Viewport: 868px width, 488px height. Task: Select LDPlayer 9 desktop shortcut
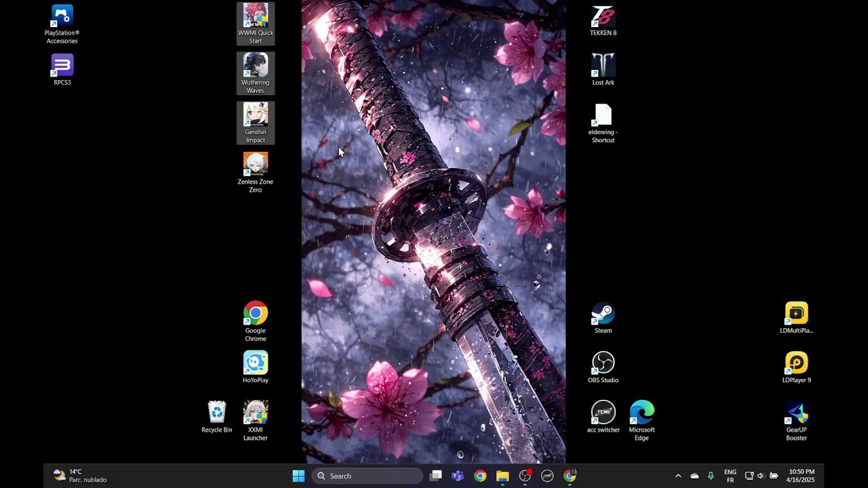pos(796,367)
